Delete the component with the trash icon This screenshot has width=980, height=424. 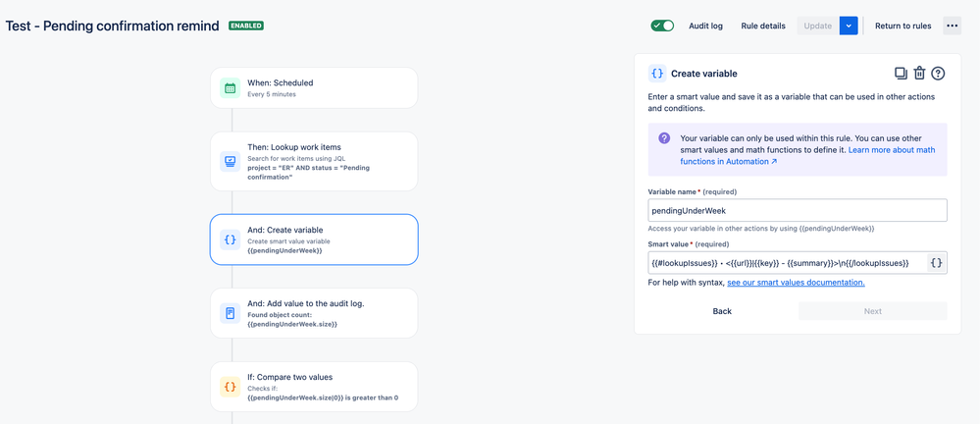(x=919, y=74)
